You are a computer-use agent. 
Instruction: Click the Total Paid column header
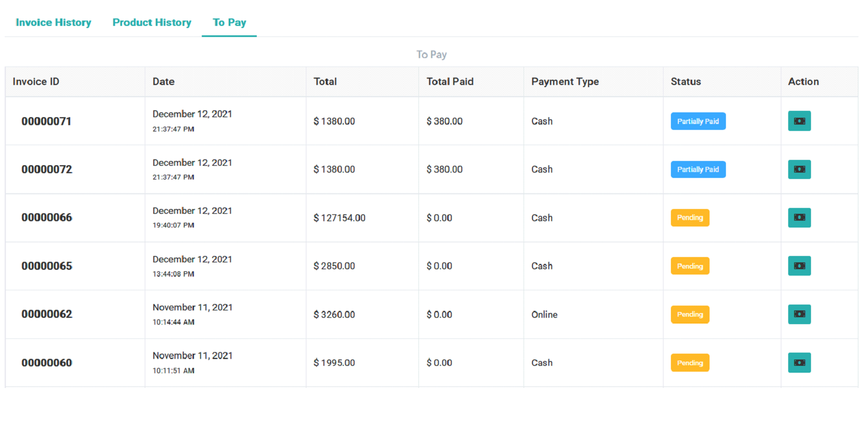(450, 82)
